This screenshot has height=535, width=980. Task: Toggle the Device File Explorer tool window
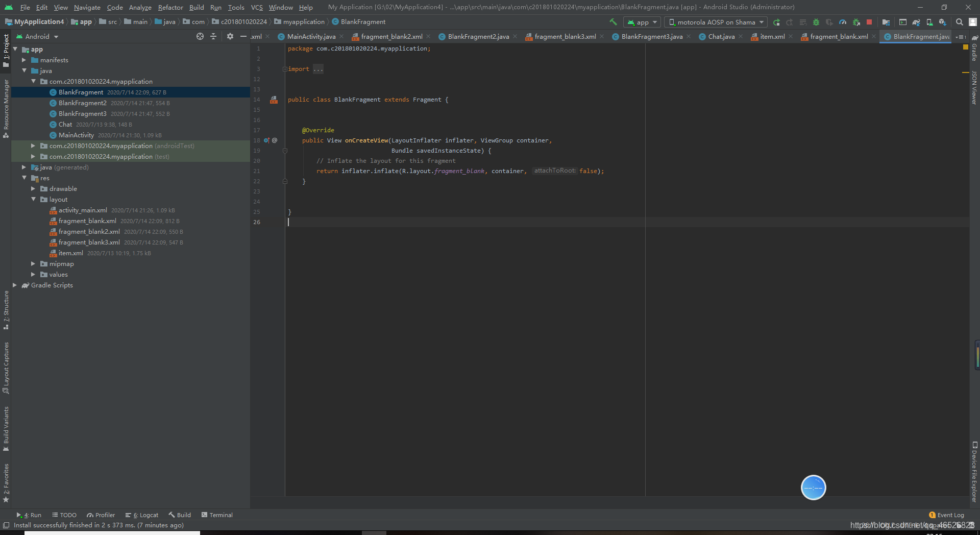point(974,472)
